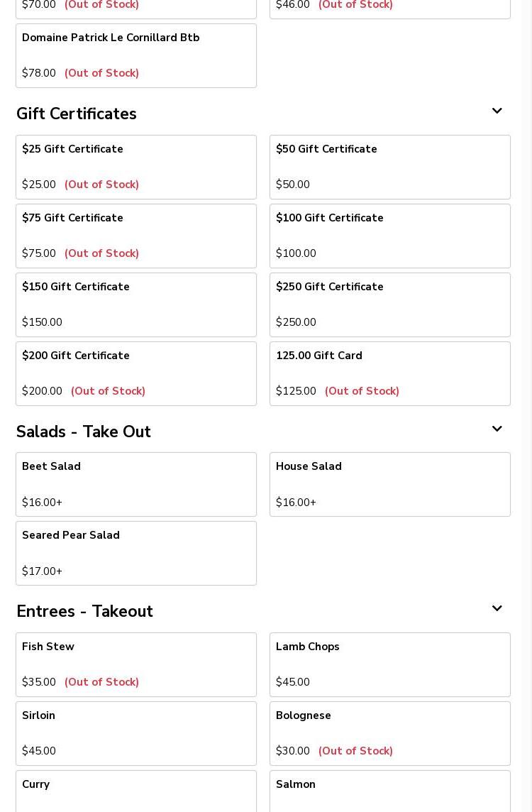Click the out-of-stock Fish Stew card
Screen dimensions: 532x812
coord(135,664)
